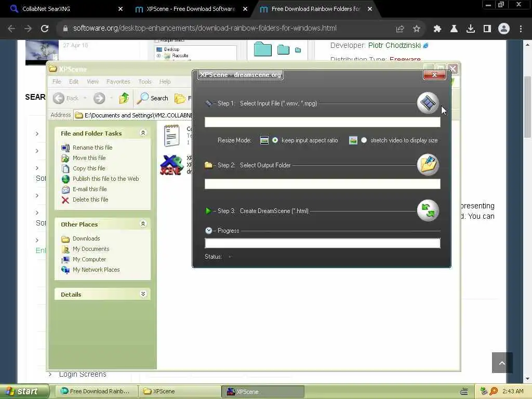Toggle the Progress clock disclosure icon
The image size is (532, 399).
[208, 230]
